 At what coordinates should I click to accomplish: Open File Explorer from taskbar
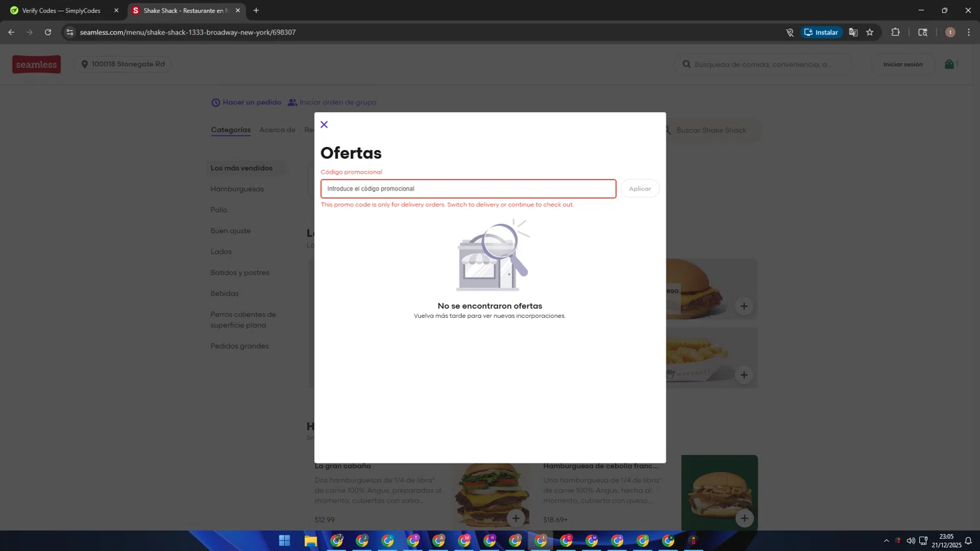click(x=310, y=541)
